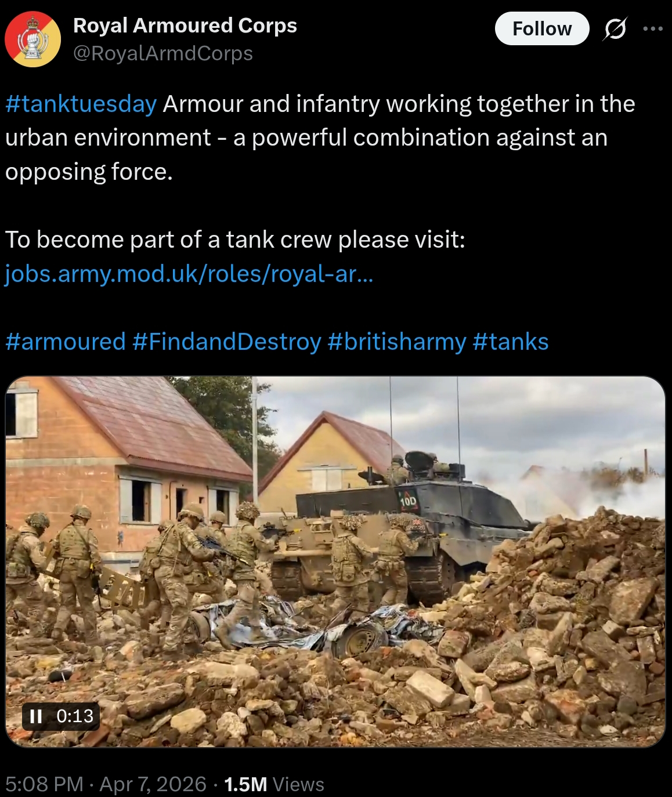Open the #FindandDestroy hashtag
This screenshot has height=797, width=672.
pos(227,342)
